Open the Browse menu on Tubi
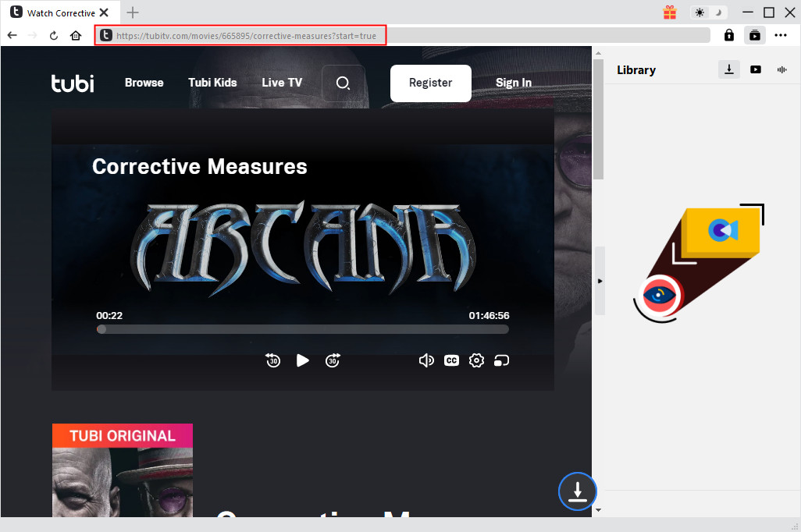 (x=144, y=83)
